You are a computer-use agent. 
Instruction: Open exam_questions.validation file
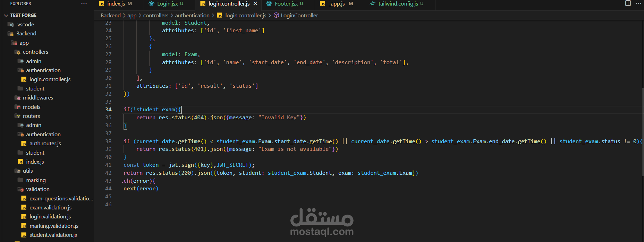(61, 198)
